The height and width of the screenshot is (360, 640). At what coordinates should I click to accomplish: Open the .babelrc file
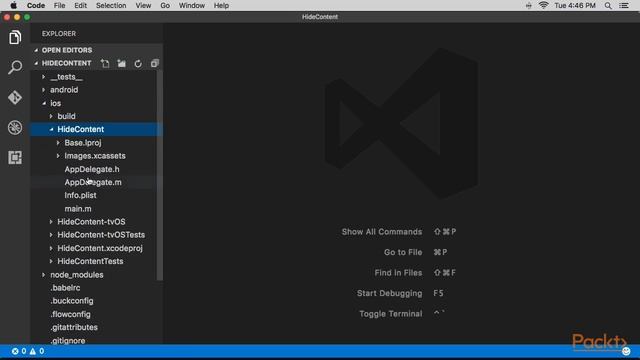tap(65, 288)
